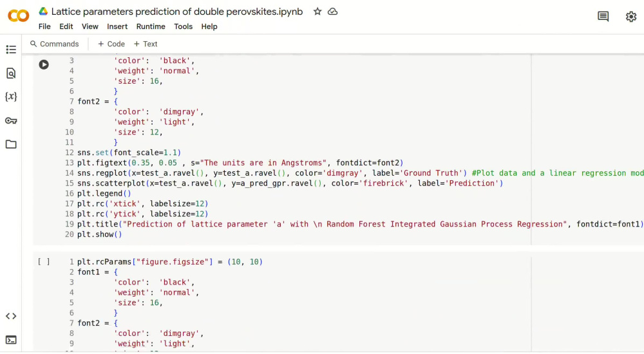Star this notebook
The width and height of the screenshot is (644, 354).
point(317,12)
